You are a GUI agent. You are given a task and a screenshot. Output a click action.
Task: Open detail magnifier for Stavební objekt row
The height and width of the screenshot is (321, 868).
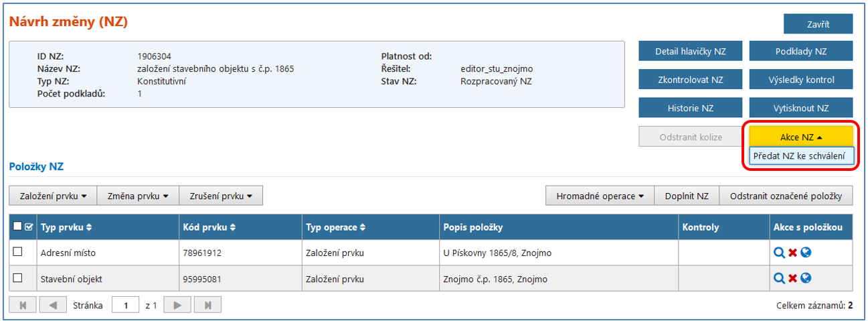click(779, 278)
